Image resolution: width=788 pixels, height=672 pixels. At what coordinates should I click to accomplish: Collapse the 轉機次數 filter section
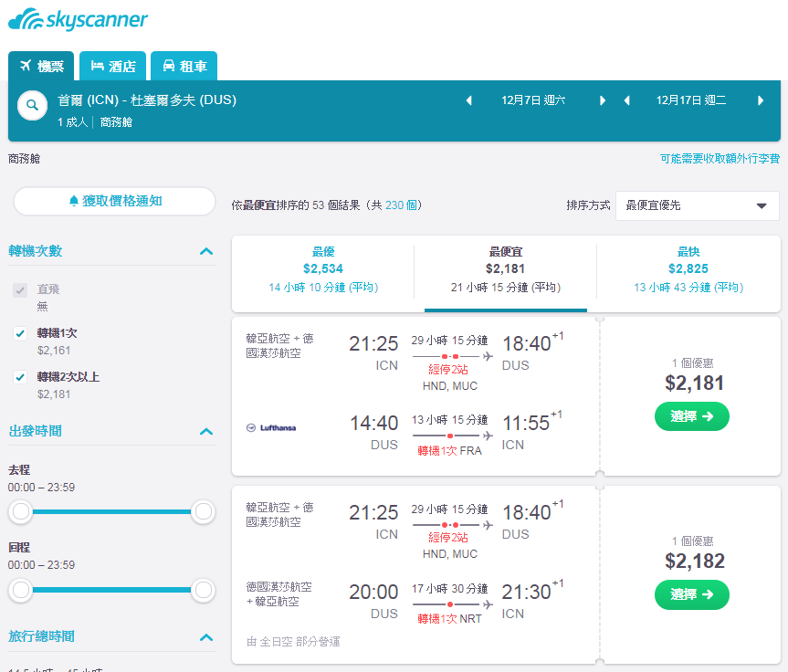[206, 251]
